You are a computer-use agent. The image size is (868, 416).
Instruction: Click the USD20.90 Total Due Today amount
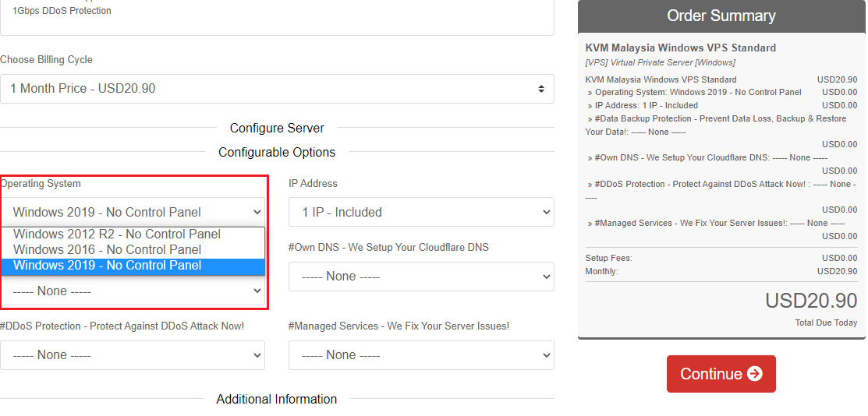pyautogui.click(x=811, y=301)
